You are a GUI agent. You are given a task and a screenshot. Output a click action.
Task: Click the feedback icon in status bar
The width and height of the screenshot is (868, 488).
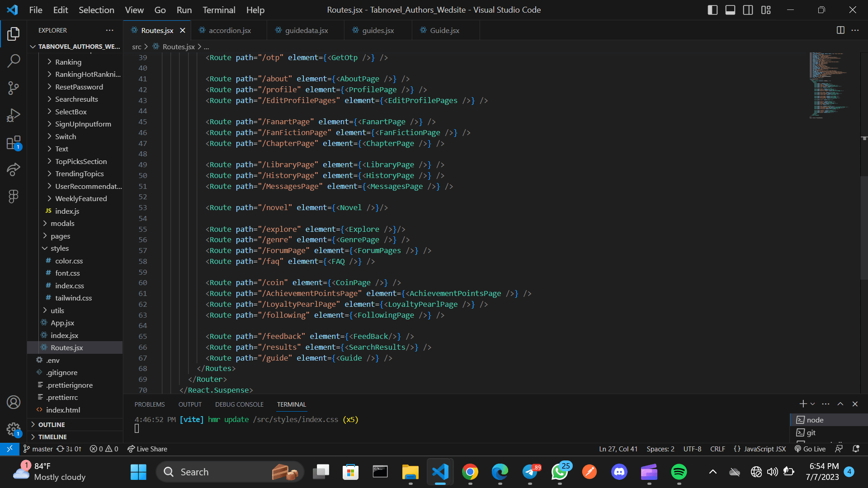pyautogui.click(x=839, y=449)
